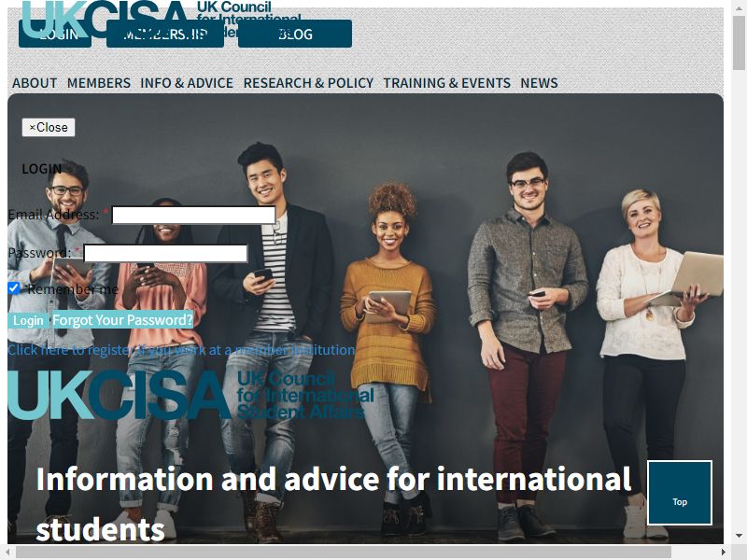The width and height of the screenshot is (747, 560).
Task: Click the vertical scrollbar up arrow
Action: tap(739, 7)
